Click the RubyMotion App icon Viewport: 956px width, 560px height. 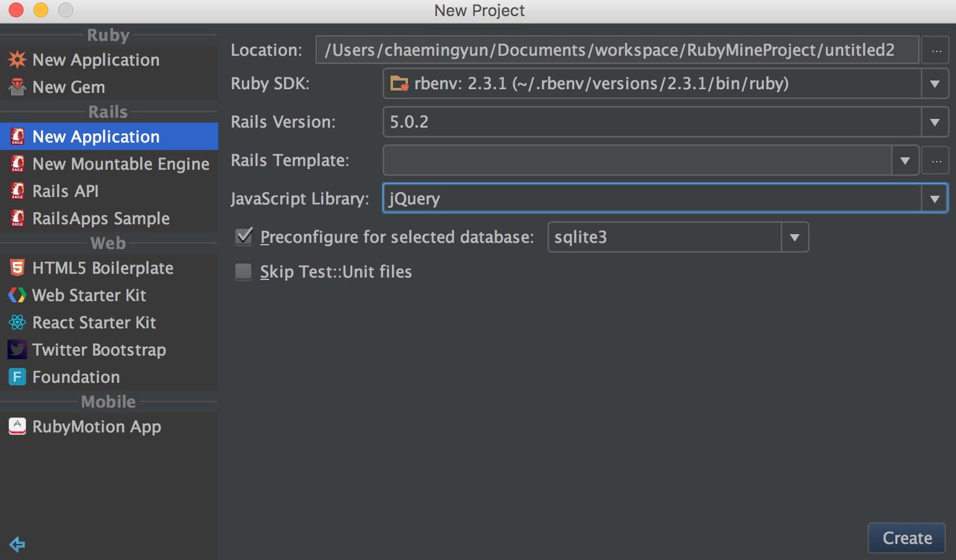(x=17, y=426)
